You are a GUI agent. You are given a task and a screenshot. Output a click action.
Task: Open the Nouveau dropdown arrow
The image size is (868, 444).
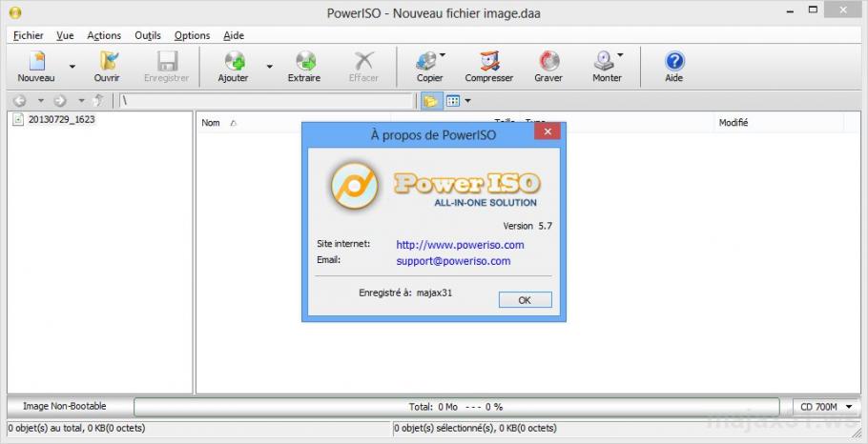(x=72, y=67)
